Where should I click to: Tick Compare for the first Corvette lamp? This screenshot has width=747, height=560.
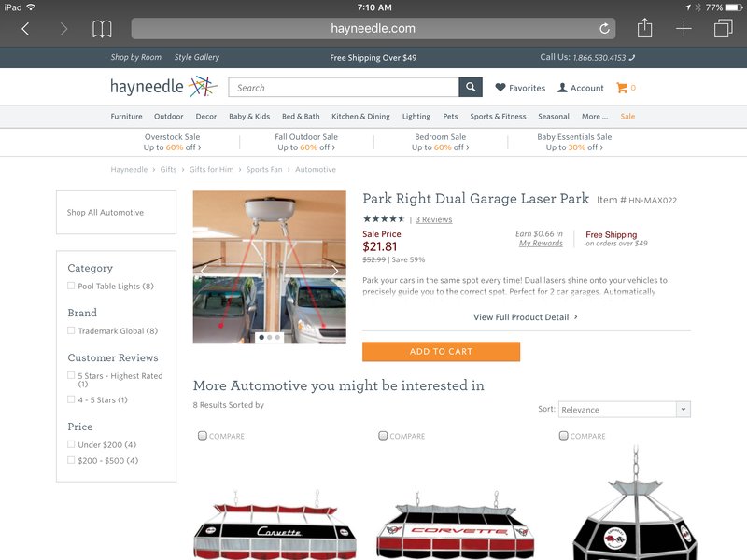(x=202, y=436)
